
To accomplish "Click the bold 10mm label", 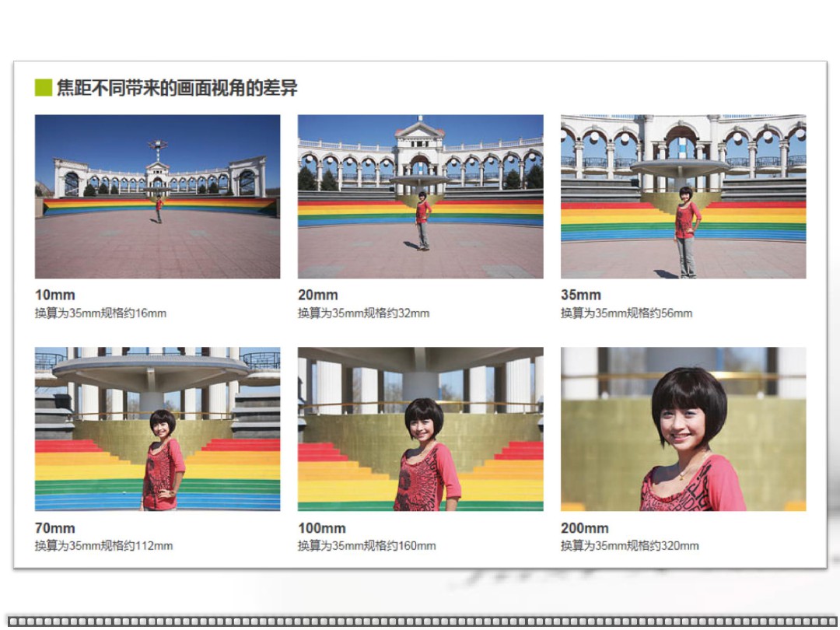I will (55, 295).
